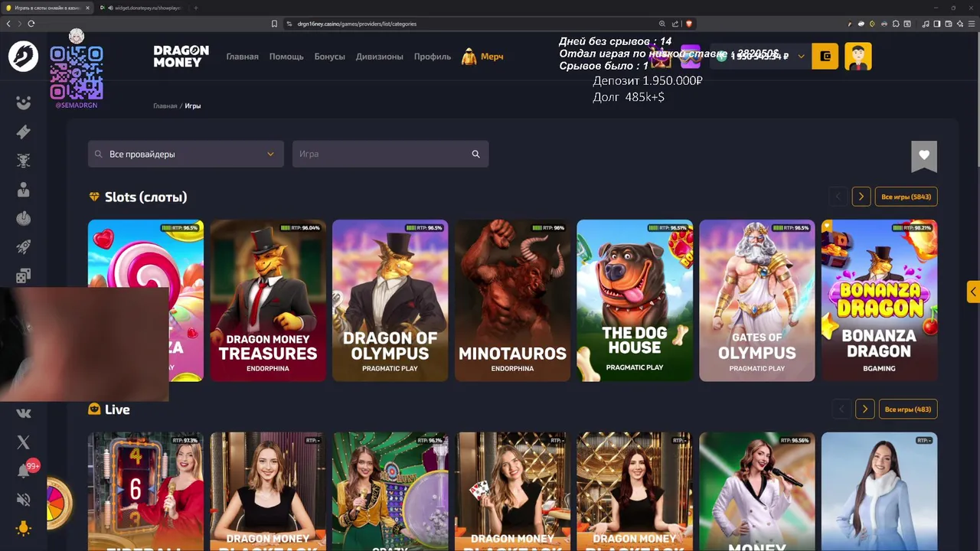Go to next Slots carousel page
This screenshot has height=551, width=980.
coord(861,197)
